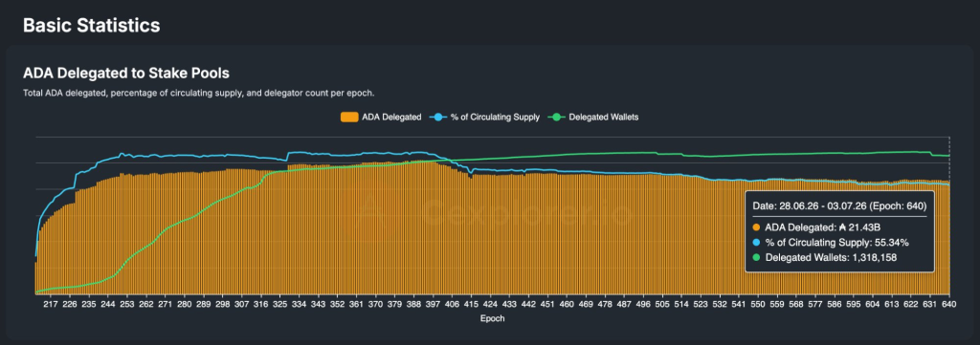
Task: Click epoch 271 axis label
Action: [166, 305]
